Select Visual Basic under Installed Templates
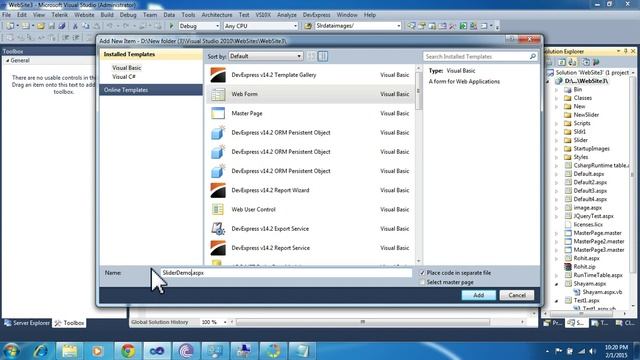640x360 pixels. [x=127, y=68]
